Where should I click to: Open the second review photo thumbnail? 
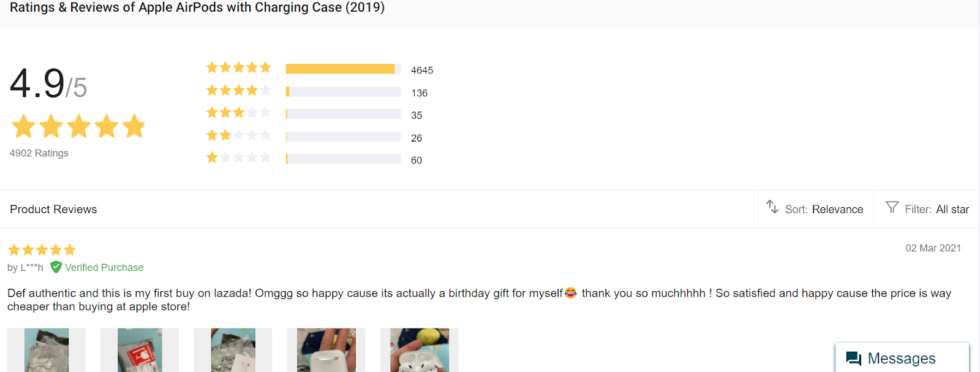140,350
